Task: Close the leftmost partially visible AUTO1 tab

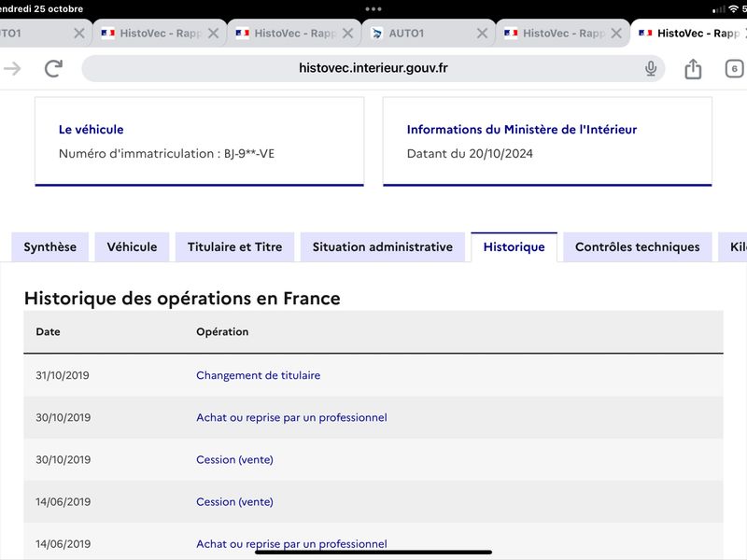Action: [x=79, y=34]
